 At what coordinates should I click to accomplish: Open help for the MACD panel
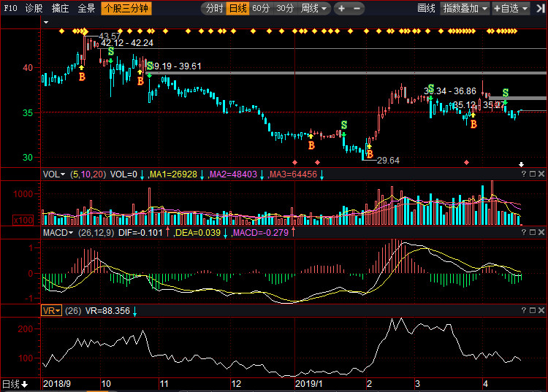(x=523, y=232)
